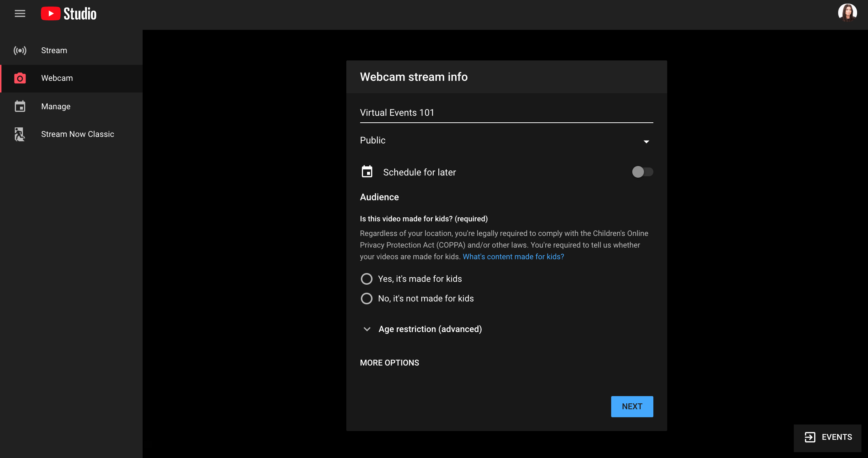
Task: Click the NEXT button to proceed
Action: [x=632, y=406]
